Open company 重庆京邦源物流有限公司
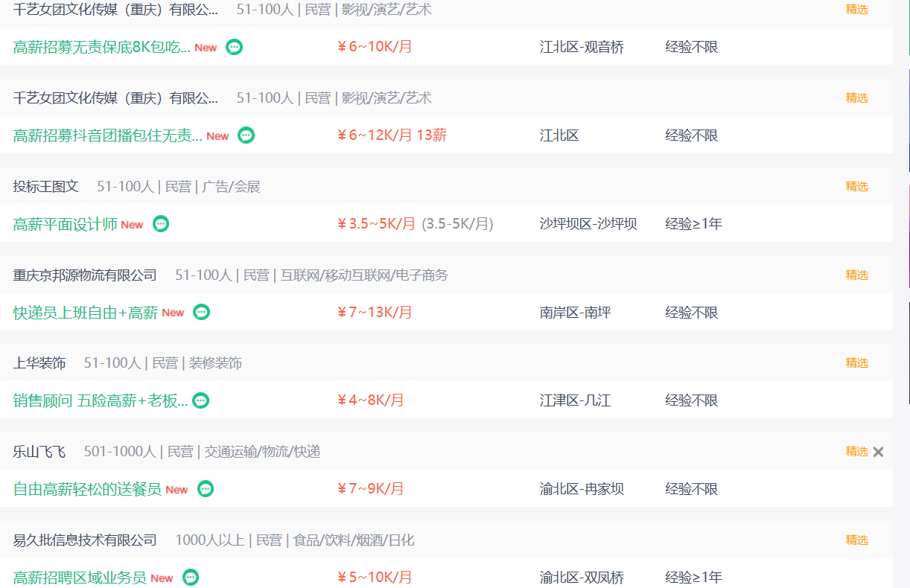 pyautogui.click(x=85, y=275)
